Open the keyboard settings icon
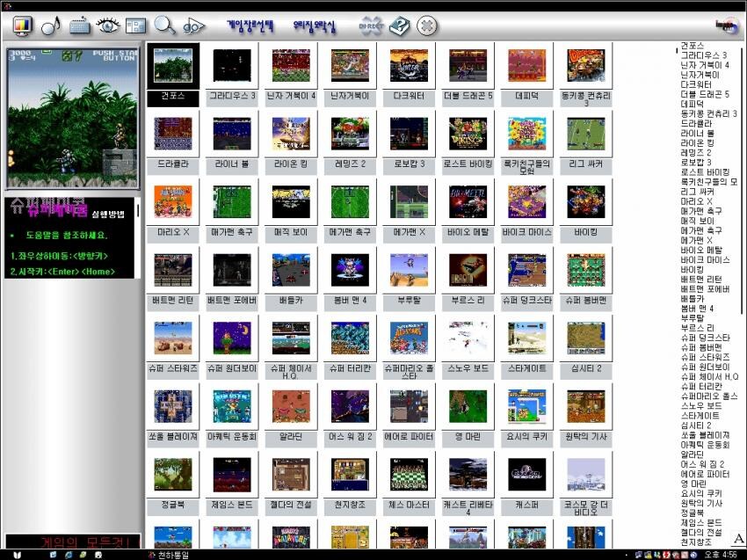 point(80,25)
